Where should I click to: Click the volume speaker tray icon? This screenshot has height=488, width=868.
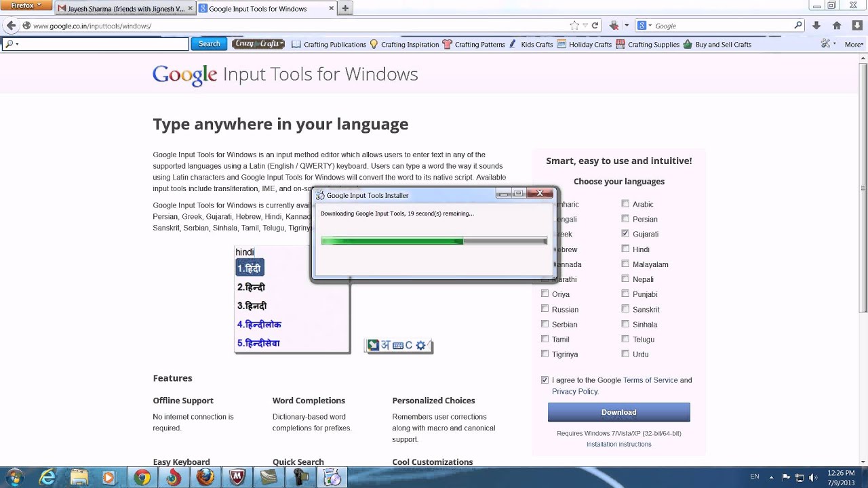[x=814, y=477]
